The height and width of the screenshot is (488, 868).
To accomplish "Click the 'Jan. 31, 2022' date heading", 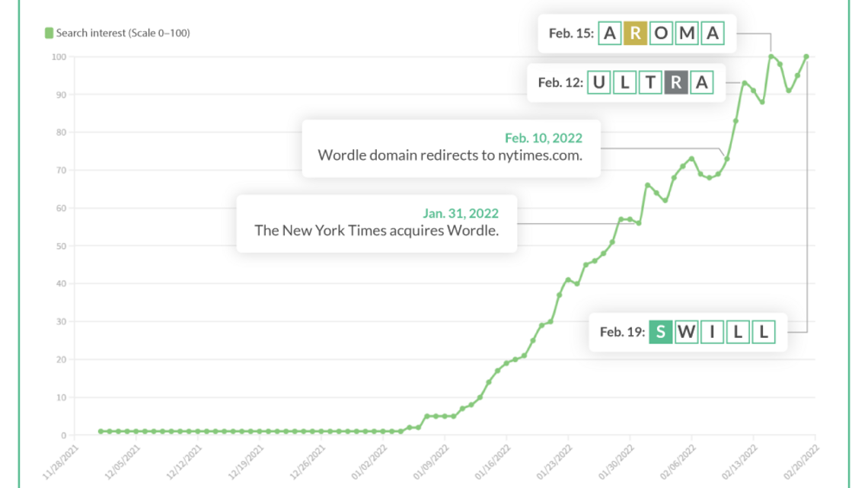I will 461,213.
